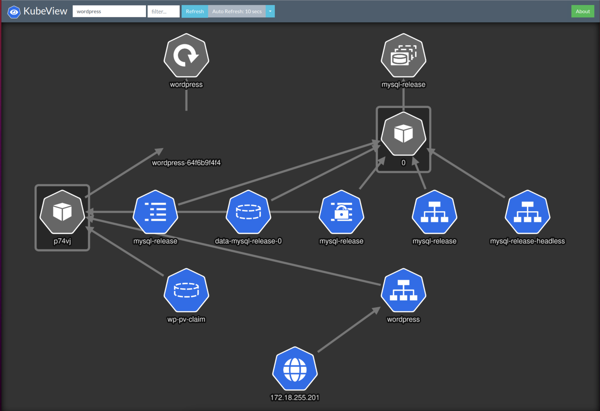Click the KubeView title text

pyautogui.click(x=45, y=11)
